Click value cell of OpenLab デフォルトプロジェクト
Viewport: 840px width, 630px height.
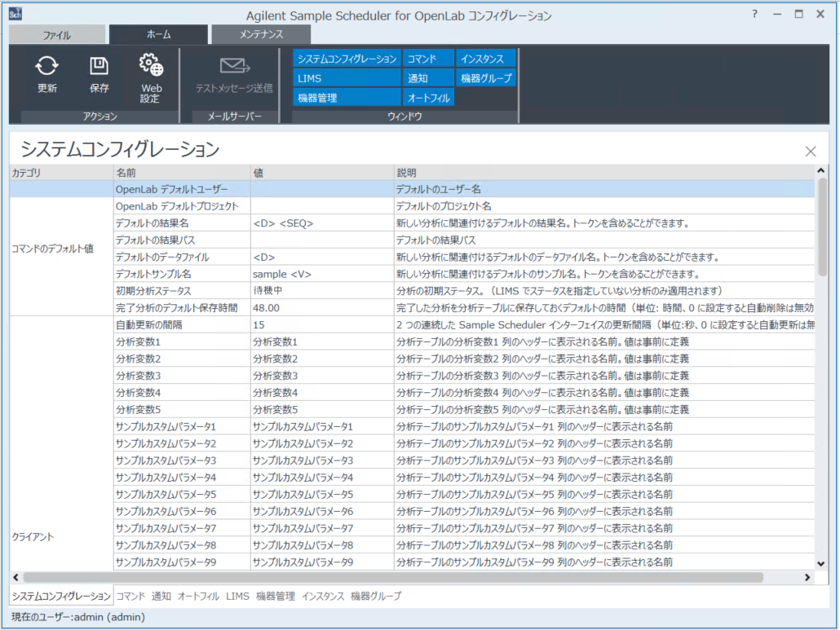(x=322, y=206)
